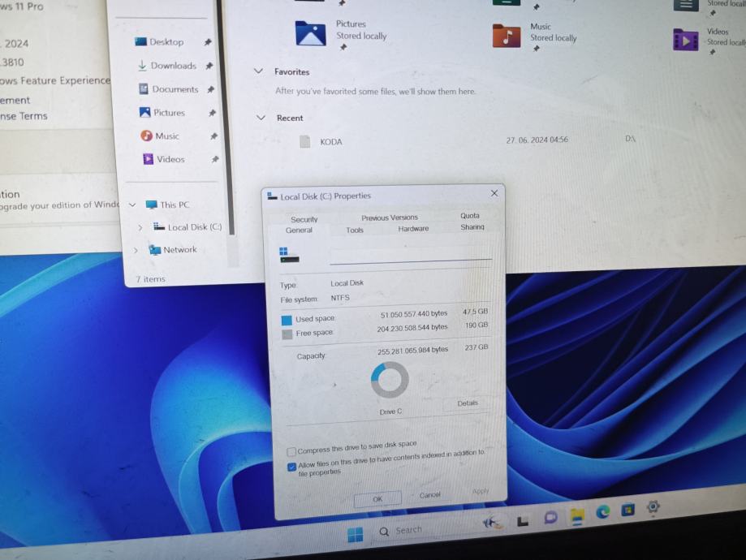746x560 pixels.
Task: Expand Local Disk (C:) tree node
Action: tap(140, 227)
